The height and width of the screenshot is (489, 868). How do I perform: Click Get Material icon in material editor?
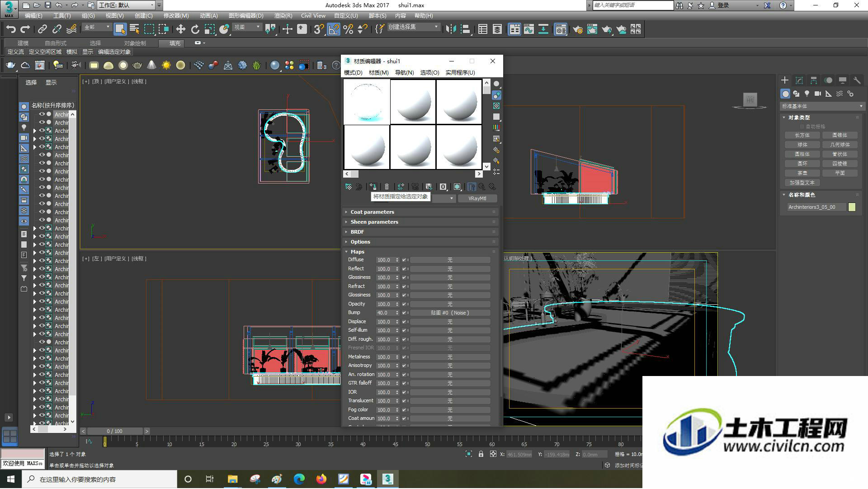349,187
